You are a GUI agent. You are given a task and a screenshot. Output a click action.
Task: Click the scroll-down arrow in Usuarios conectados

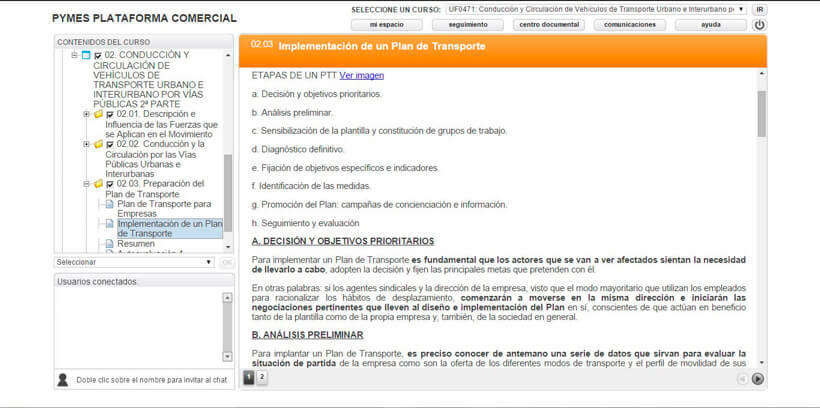[227, 356]
